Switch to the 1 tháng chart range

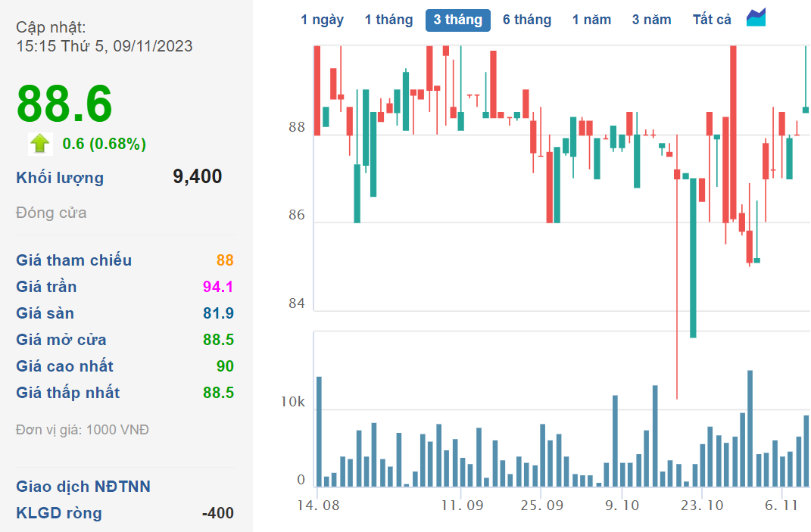(388, 20)
